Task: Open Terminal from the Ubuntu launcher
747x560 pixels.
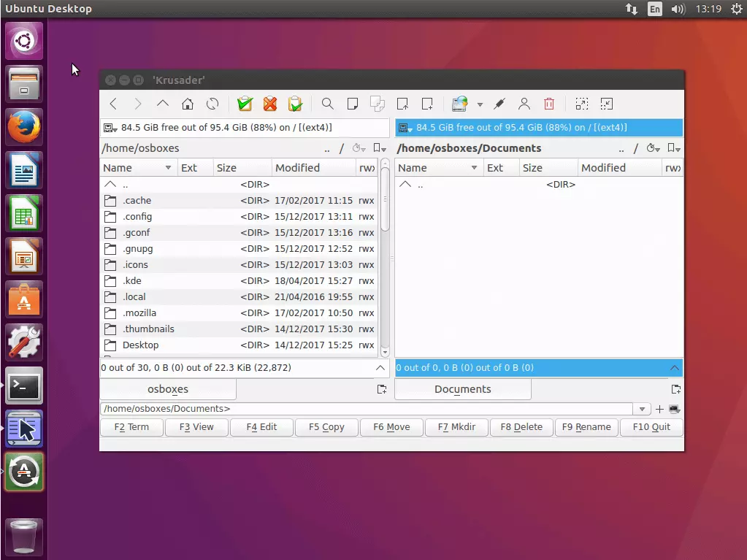Action: (x=24, y=386)
